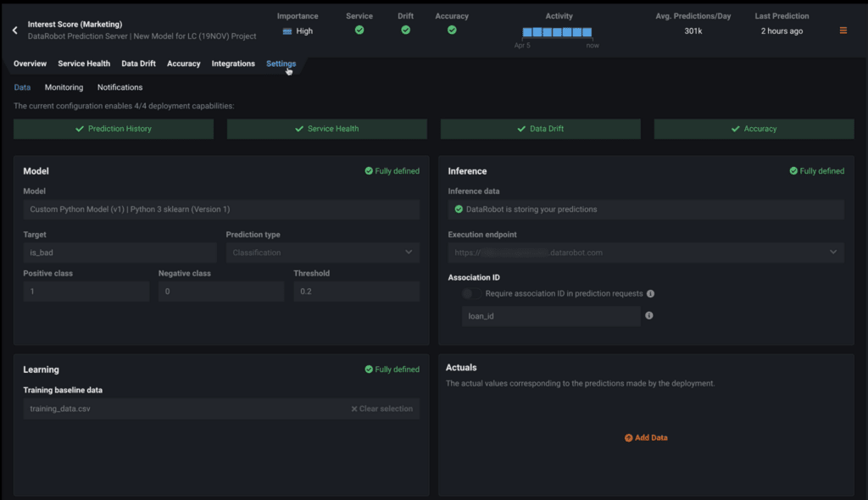
Task: Go back using the left arrow icon
Action: click(x=15, y=31)
